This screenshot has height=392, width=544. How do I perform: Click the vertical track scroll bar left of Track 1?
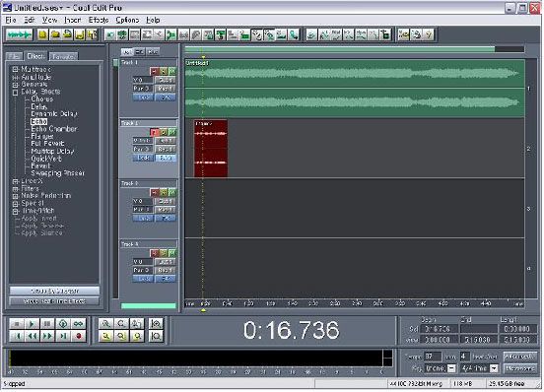pyautogui.click(x=115, y=63)
